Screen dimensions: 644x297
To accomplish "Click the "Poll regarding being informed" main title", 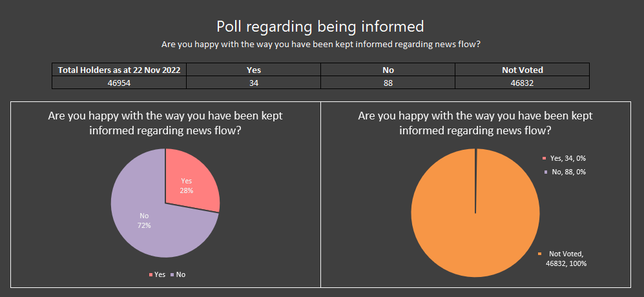I will pos(320,26).
